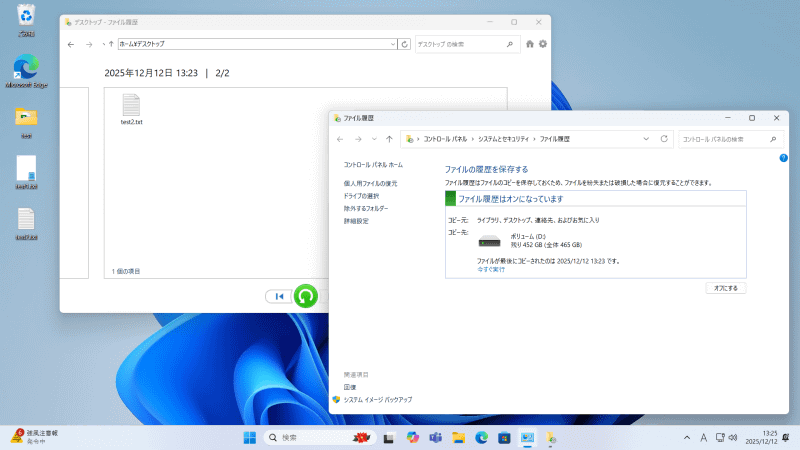Image resolution: width=800 pixels, height=450 pixels.
Task: Click the green restore button
Action: tap(306, 296)
